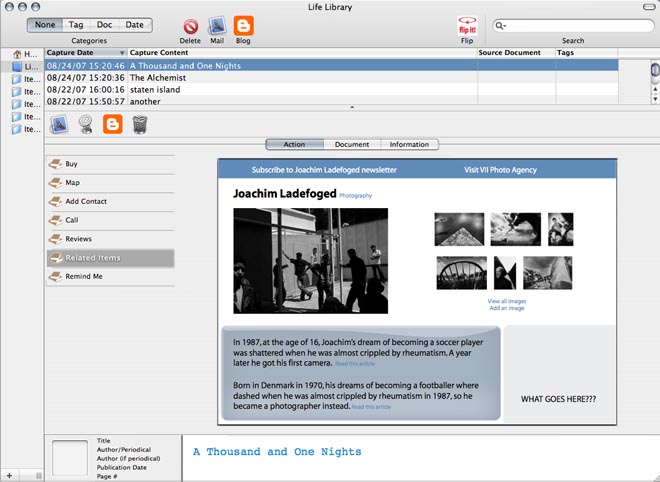
Task: Click the orange Blog icon in toolbar
Action: click(243, 26)
